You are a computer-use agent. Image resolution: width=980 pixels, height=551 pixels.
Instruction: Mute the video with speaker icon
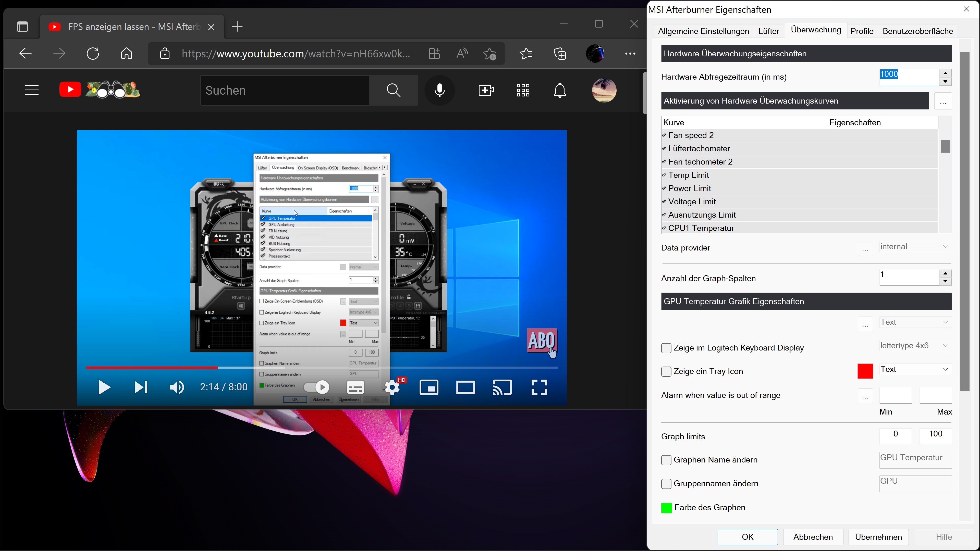pyautogui.click(x=177, y=387)
